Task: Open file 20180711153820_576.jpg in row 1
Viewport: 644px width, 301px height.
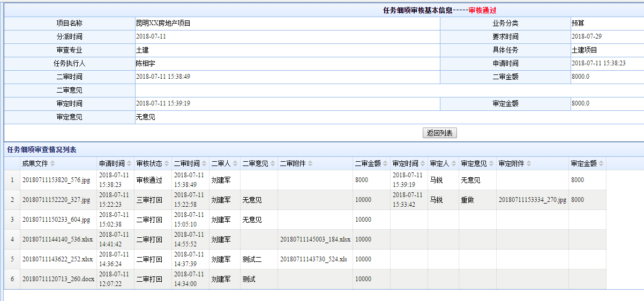Action: [56, 180]
